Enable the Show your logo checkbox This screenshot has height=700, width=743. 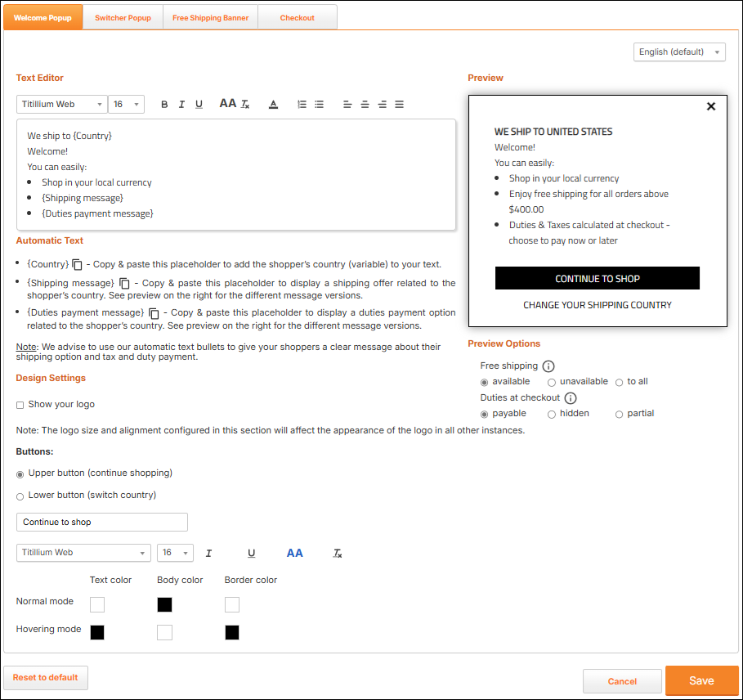(20, 405)
